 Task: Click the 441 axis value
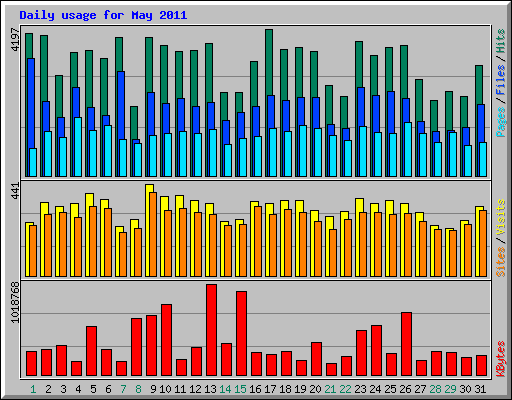(x=15, y=191)
